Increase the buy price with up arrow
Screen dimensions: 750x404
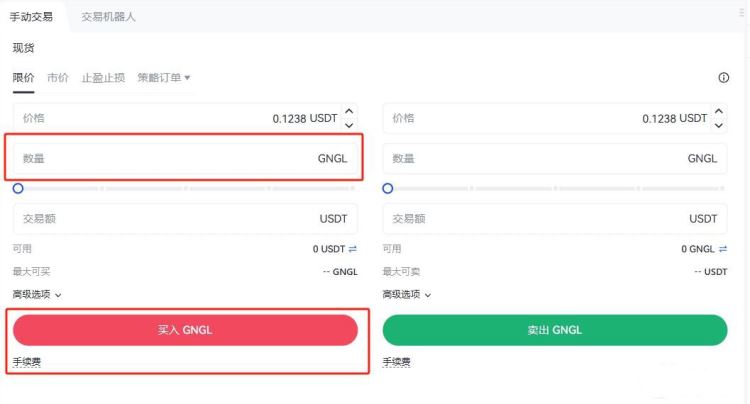pyautogui.click(x=349, y=112)
